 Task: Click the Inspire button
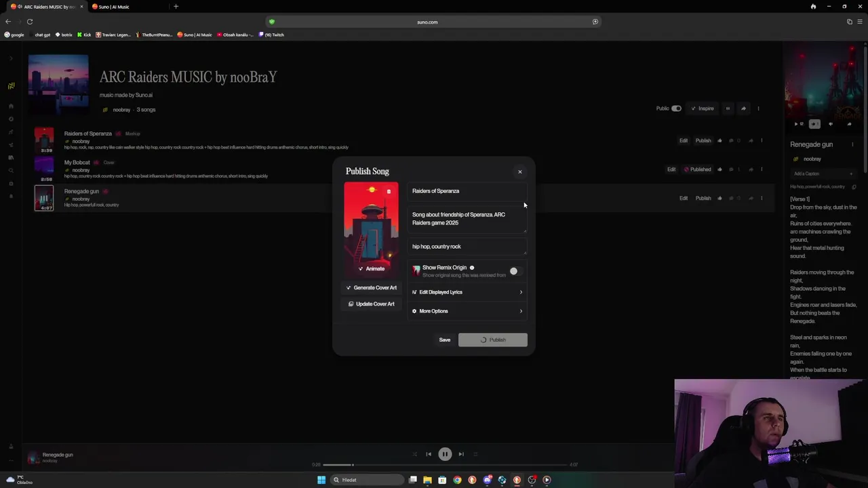tap(702, 108)
